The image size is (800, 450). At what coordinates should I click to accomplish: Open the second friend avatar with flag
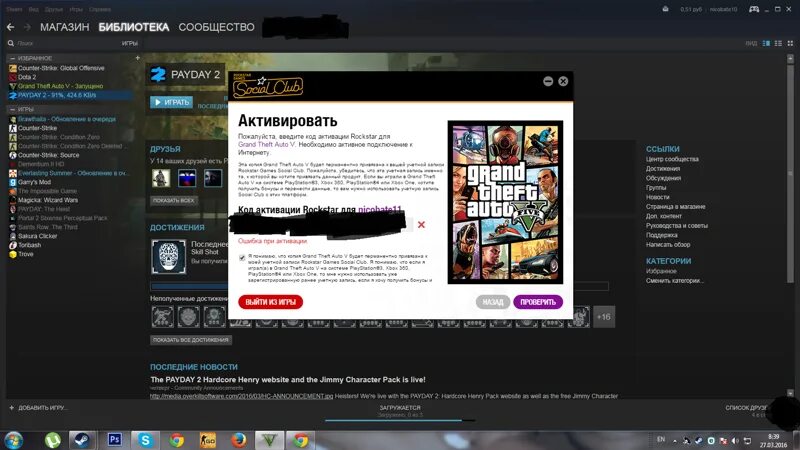click(x=187, y=178)
